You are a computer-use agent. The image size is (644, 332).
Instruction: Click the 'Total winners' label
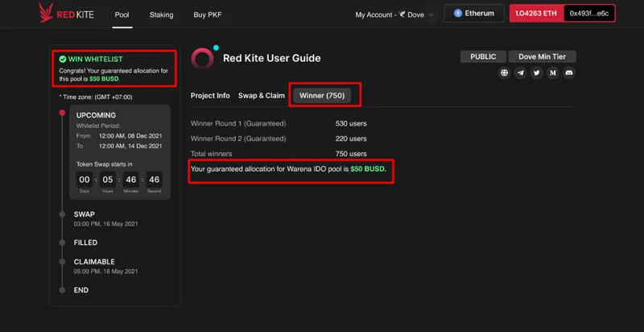[x=211, y=154]
